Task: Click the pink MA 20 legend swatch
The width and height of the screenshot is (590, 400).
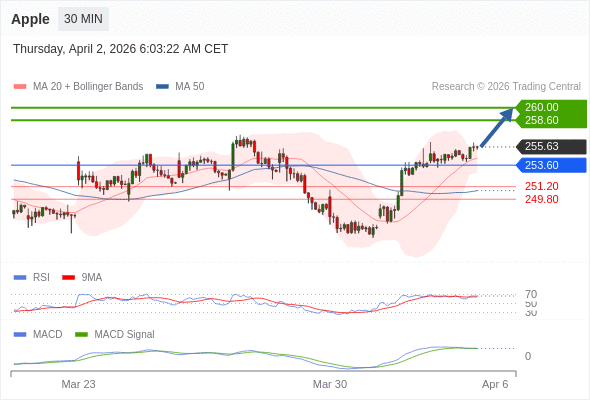Action: pos(20,87)
